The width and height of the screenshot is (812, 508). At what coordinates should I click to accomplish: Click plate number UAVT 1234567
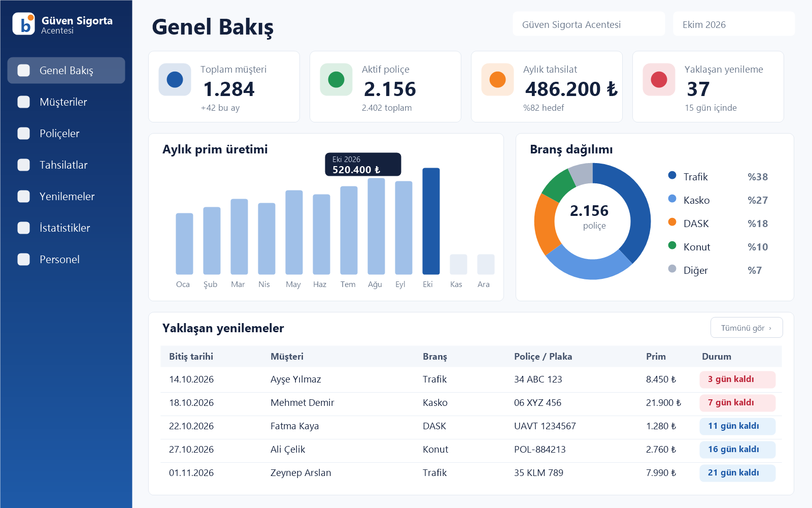point(545,426)
